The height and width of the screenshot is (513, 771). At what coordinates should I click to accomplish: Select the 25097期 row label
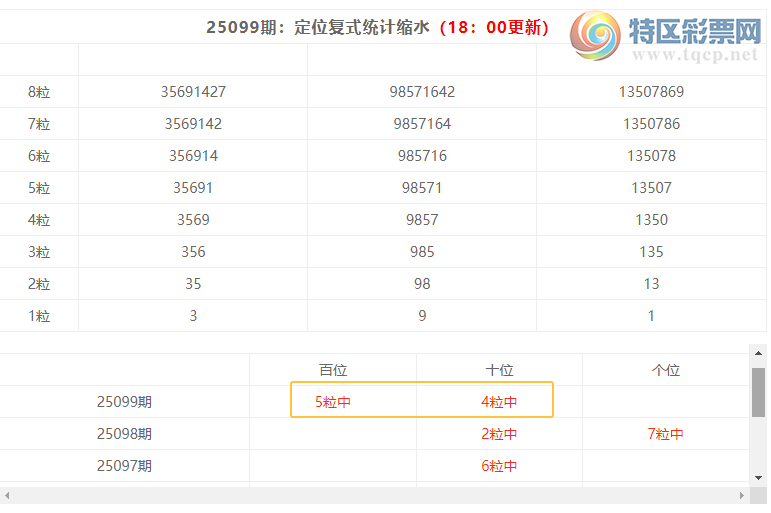tap(124, 466)
